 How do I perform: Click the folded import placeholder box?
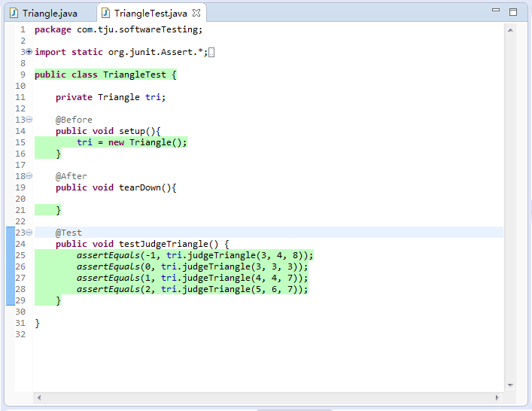tap(211, 53)
